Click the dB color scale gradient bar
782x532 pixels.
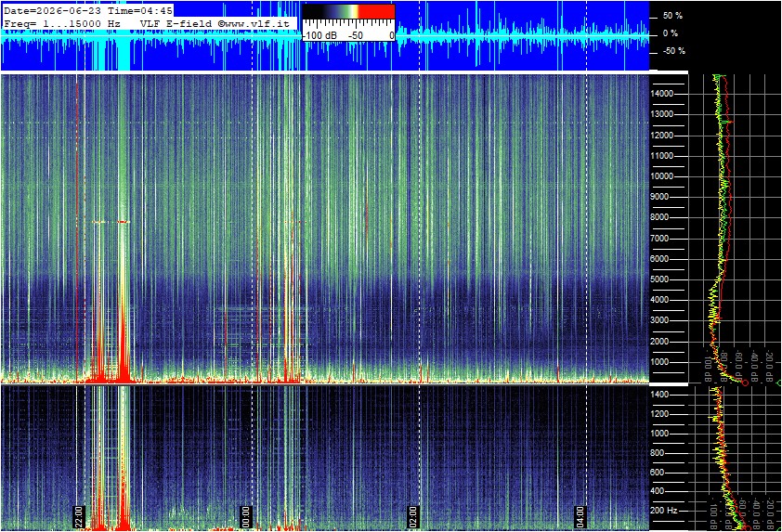348,11
